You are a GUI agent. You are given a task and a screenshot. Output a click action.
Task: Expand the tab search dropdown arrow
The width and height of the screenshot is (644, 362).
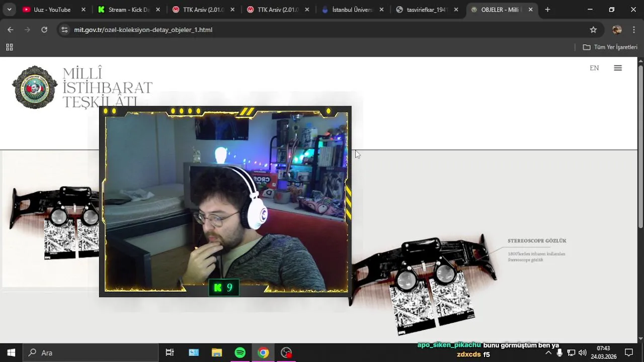(9, 10)
